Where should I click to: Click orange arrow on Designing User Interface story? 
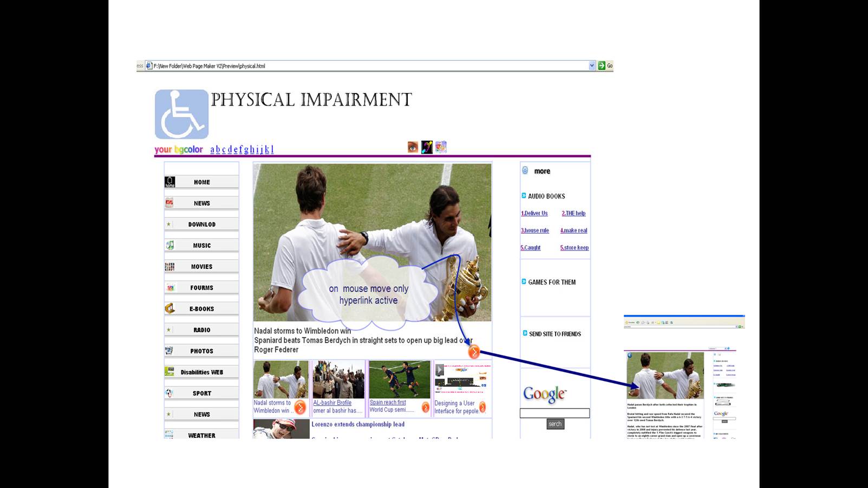482,407
